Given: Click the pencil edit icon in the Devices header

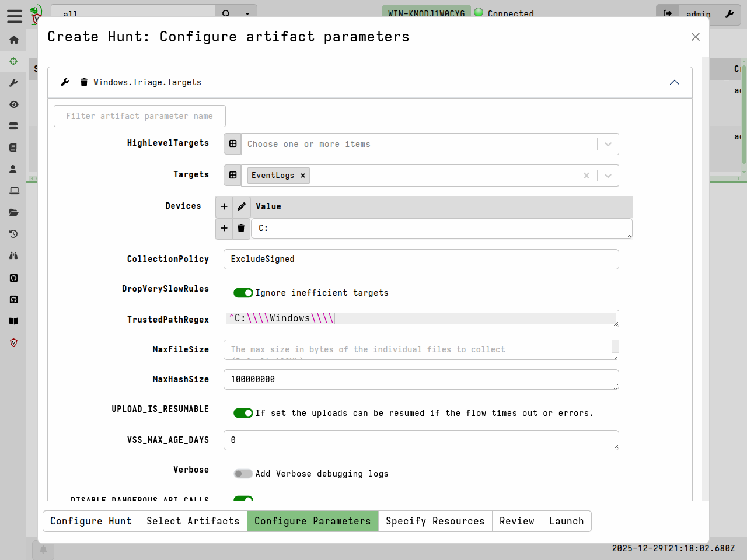Looking at the screenshot, I should point(242,206).
